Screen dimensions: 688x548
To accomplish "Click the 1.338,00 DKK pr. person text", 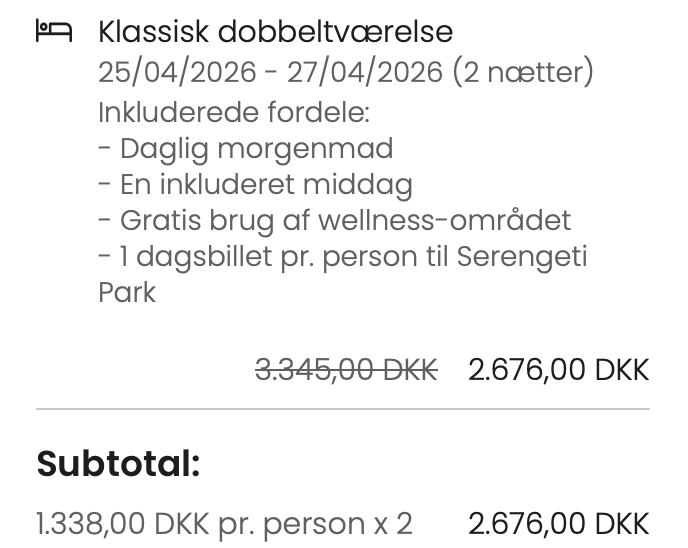I will click(x=200, y=523).
